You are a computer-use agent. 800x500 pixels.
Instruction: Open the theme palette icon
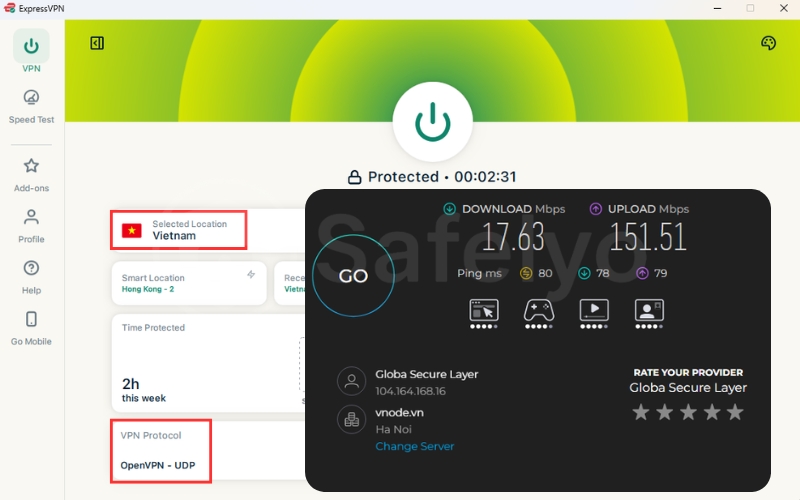[x=768, y=43]
